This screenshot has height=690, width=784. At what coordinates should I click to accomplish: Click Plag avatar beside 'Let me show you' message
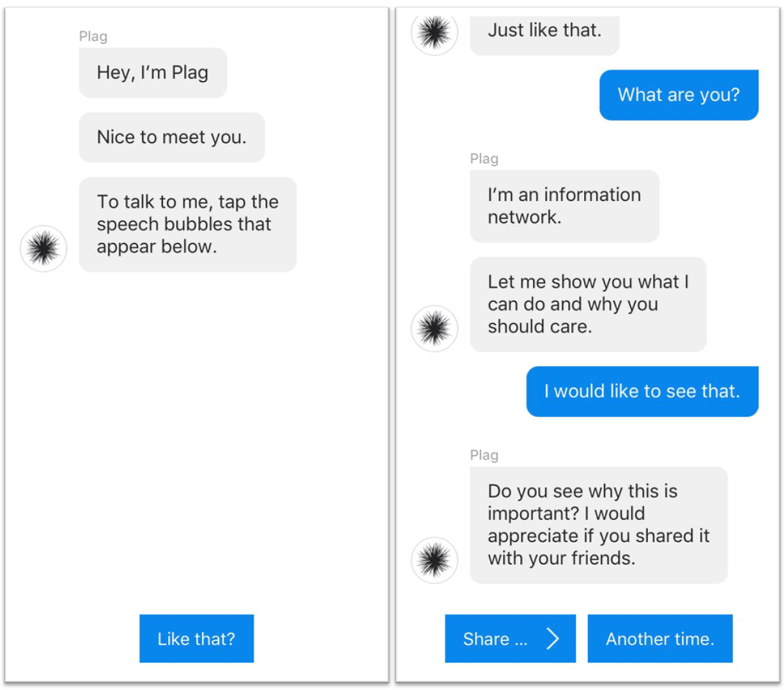click(x=434, y=328)
